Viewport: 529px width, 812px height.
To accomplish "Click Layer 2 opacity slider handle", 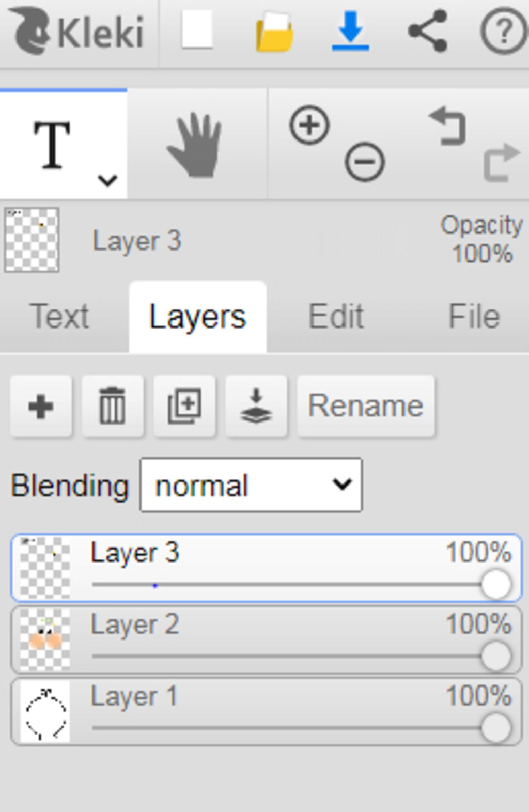I will click(x=496, y=656).
